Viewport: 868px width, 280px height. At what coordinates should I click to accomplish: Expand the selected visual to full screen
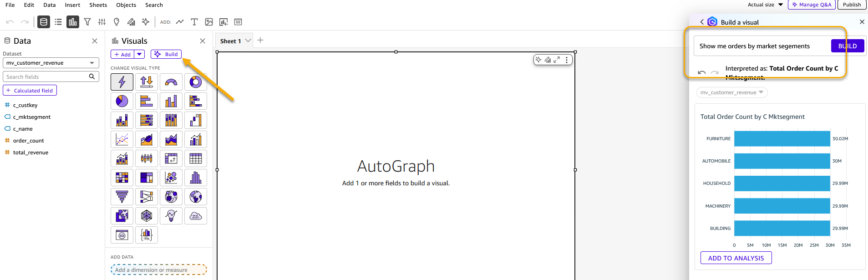coord(557,60)
